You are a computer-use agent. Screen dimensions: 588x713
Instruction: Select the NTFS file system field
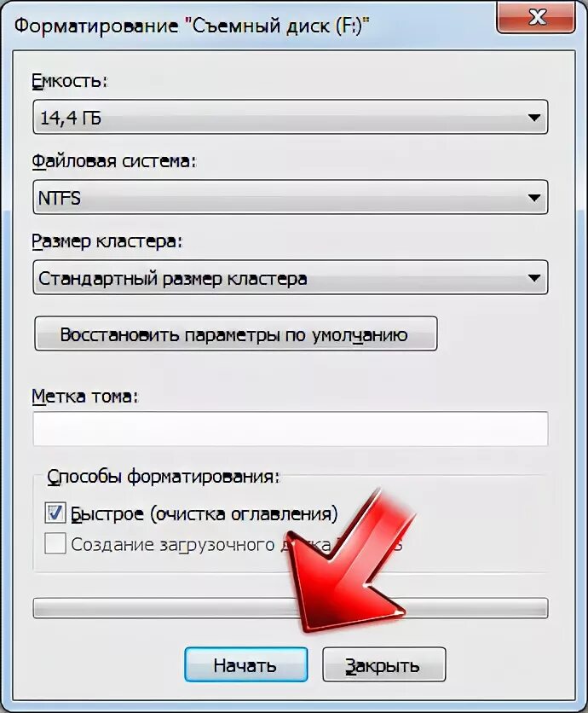coord(291,197)
